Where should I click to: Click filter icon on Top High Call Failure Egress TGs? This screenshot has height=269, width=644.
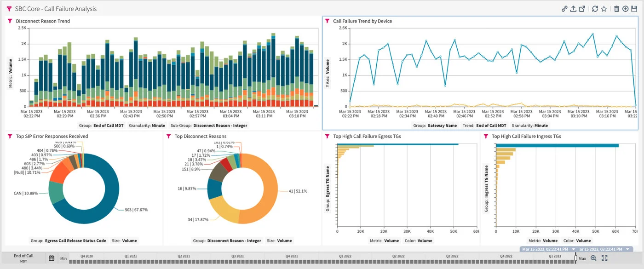[x=327, y=136]
